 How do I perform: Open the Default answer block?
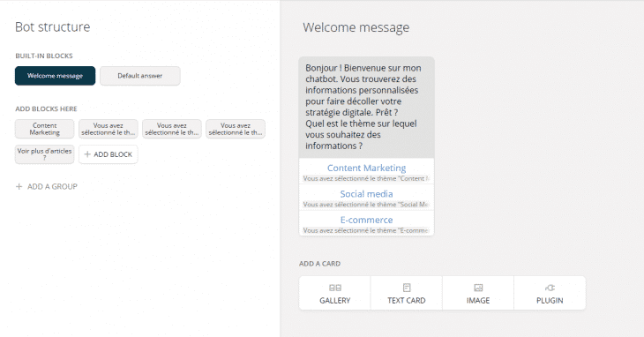[x=140, y=76]
